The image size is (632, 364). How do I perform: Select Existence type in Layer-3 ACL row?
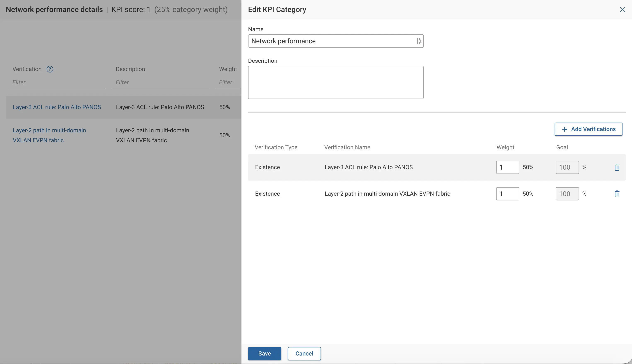pyautogui.click(x=267, y=167)
